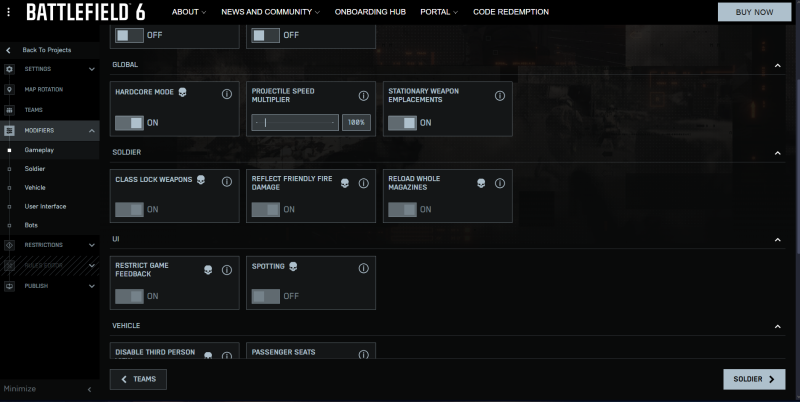
Task: Click the Modifiers list icon
Action: pos(9,131)
